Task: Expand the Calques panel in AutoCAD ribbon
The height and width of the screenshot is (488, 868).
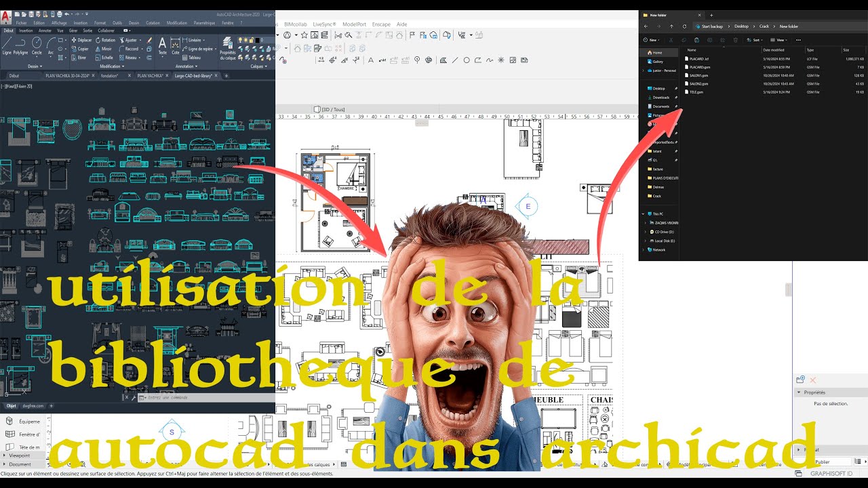Action: point(258,66)
